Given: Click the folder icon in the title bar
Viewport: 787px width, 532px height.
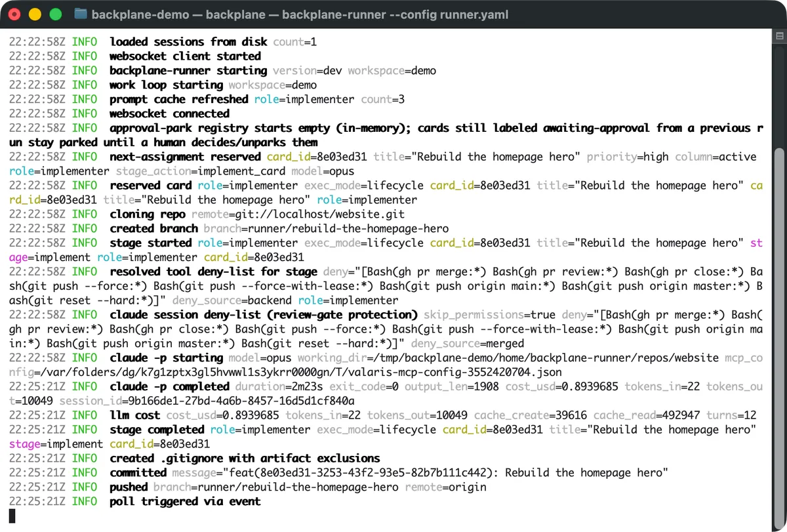Looking at the screenshot, I should 81,14.
